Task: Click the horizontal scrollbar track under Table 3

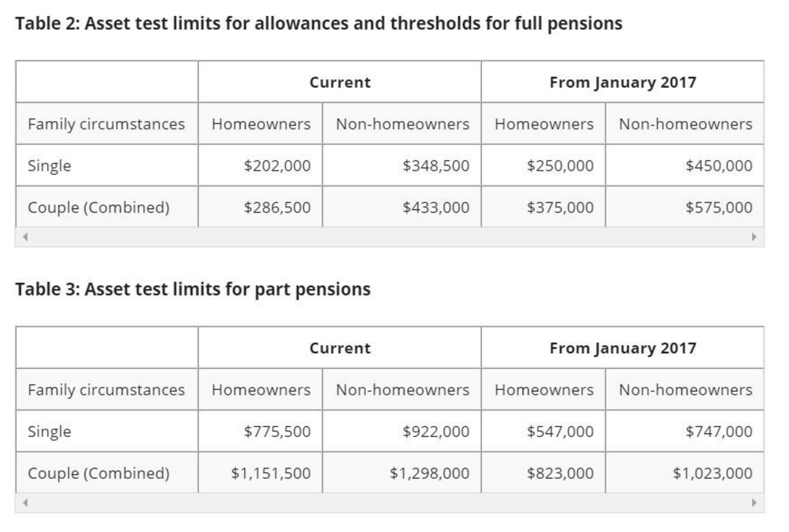Action: pos(389,502)
